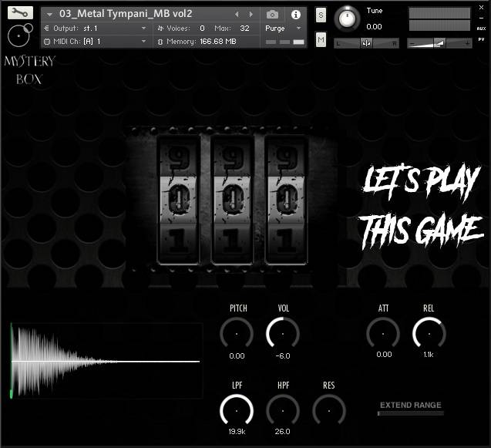Enable the EXTEND RANGE switch
Image resolution: width=491 pixels, height=448 pixels.
point(410,414)
